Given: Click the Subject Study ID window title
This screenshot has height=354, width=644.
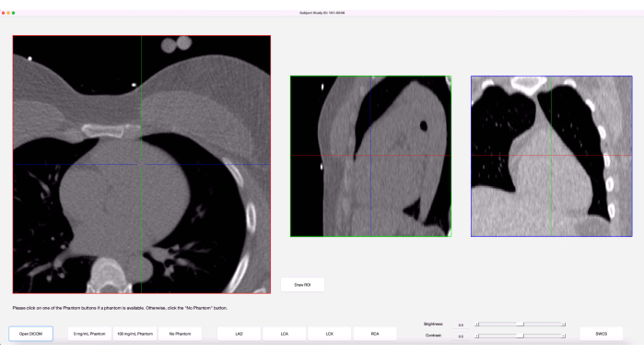Looking at the screenshot, I should [x=322, y=13].
